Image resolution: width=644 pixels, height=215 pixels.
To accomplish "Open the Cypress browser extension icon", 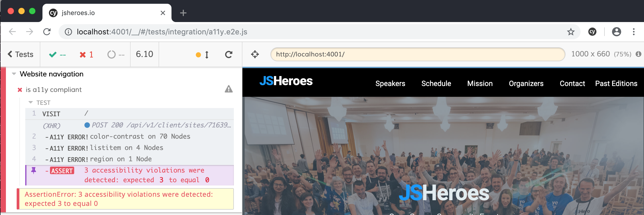I will pos(592,32).
